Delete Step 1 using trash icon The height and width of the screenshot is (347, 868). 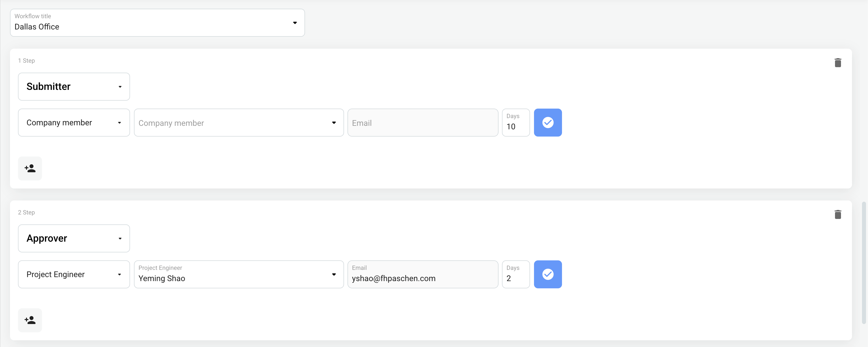click(x=838, y=63)
